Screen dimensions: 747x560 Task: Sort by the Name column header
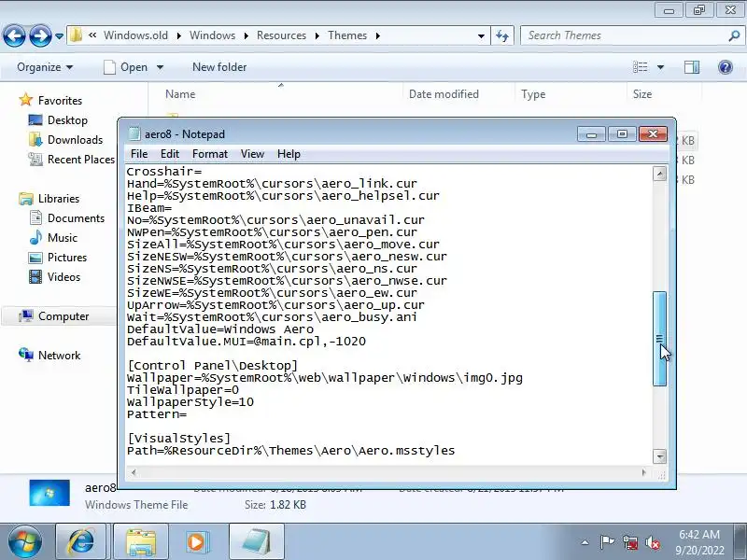tap(180, 94)
